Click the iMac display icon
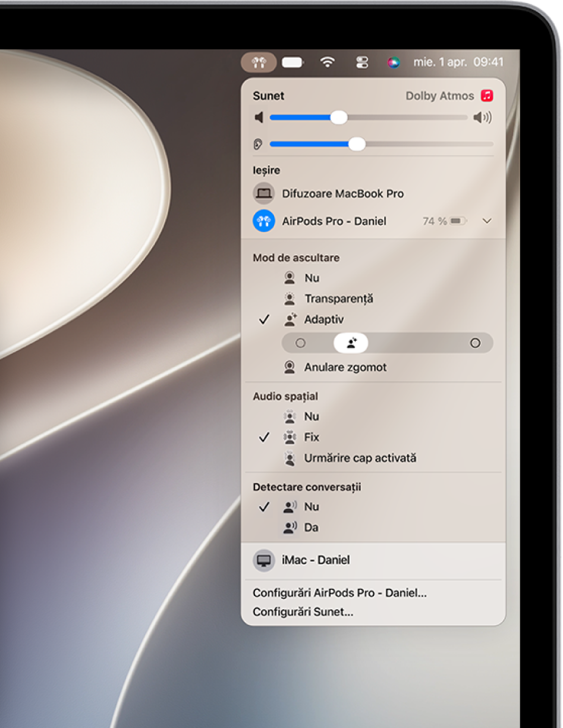Screen dimensions: 563x728 pyautogui.click(x=264, y=560)
